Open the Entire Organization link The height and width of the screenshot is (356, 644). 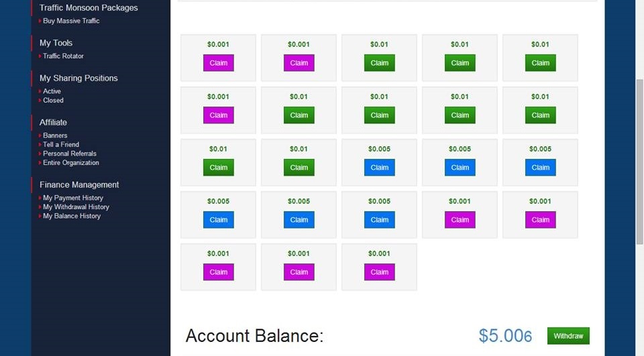[x=71, y=163]
